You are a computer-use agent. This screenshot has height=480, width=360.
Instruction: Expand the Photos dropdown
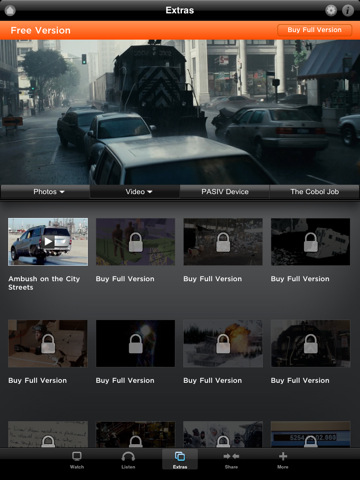(x=45, y=192)
